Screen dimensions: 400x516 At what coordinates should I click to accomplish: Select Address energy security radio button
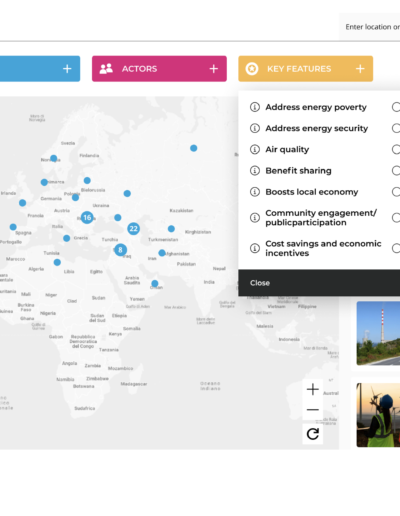(x=396, y=128)
